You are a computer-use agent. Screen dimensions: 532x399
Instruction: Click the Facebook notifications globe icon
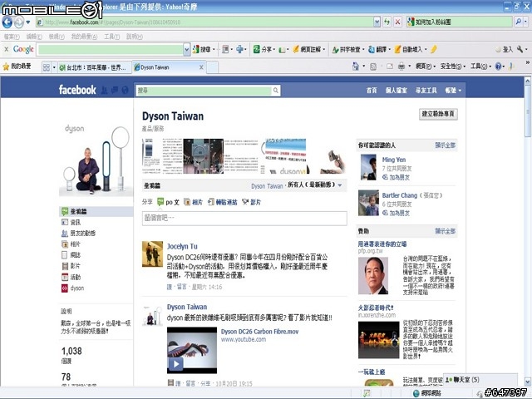125,90
